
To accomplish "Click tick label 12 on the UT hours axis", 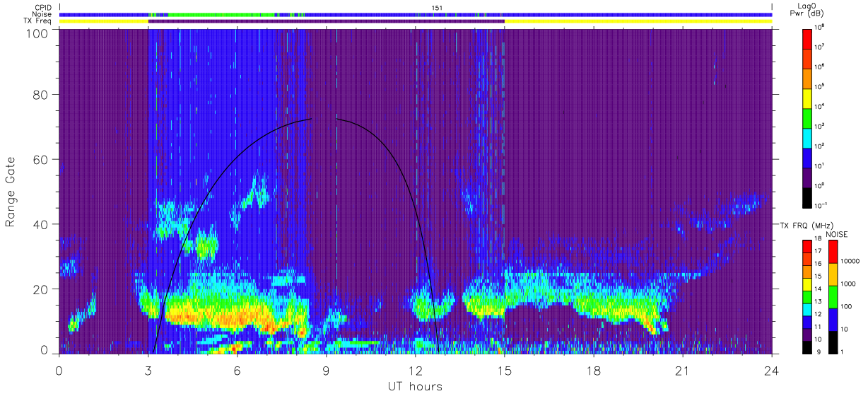I will coord(415,371).
